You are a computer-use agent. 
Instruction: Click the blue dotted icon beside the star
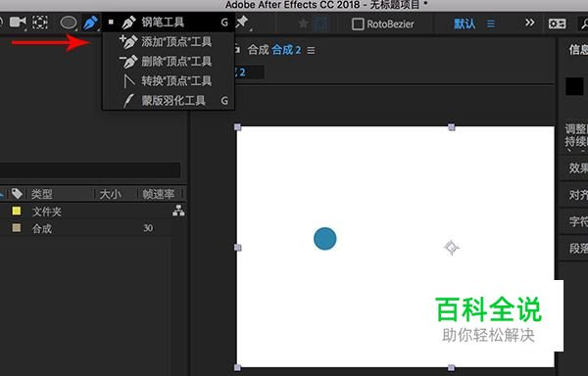click(320, 23)
